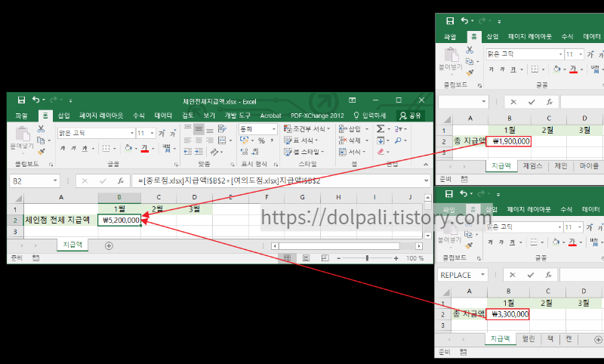This screenshot has height=364, width=604.
Task: Select the 제임스 sheet tab in top-right window
Action: (x=533, y=166)
